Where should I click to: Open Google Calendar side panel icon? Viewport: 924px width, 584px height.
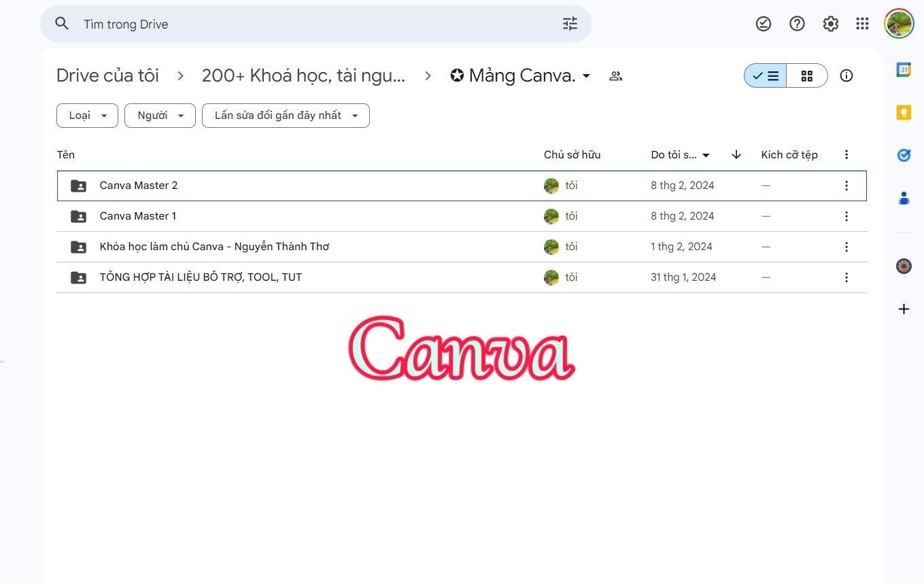coord(904,69)
